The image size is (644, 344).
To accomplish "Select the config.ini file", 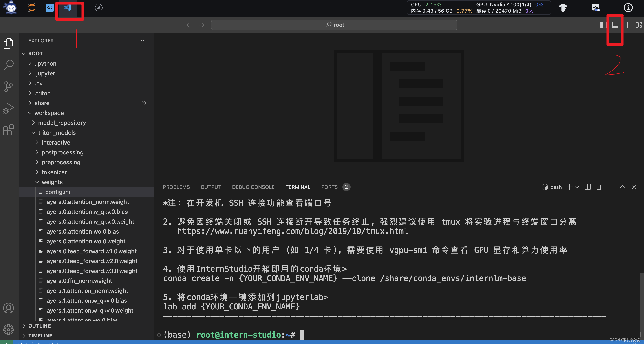I will tap(57, 192).
